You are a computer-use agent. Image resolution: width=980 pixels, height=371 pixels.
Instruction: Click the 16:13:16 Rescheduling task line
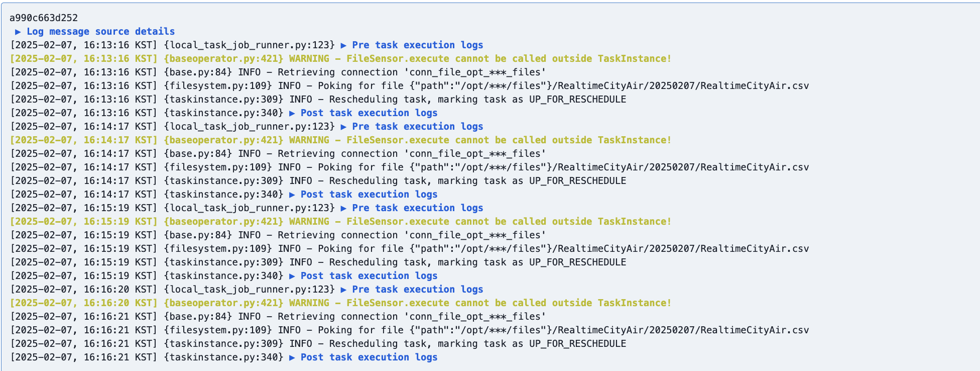[x=318, y=100]
